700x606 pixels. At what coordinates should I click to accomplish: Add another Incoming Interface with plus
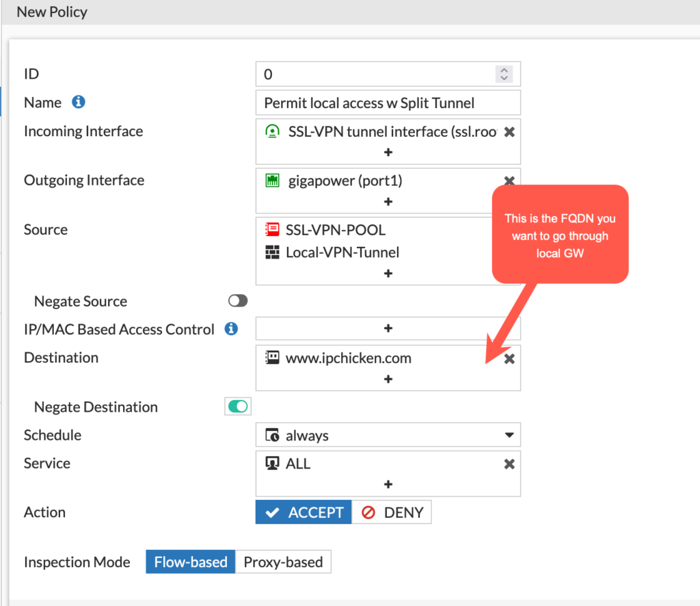click(x=388, y=153)
